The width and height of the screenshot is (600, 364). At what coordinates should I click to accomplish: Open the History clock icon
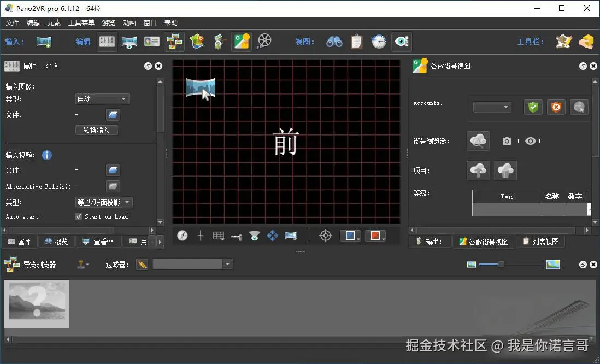tap(379, 42)
